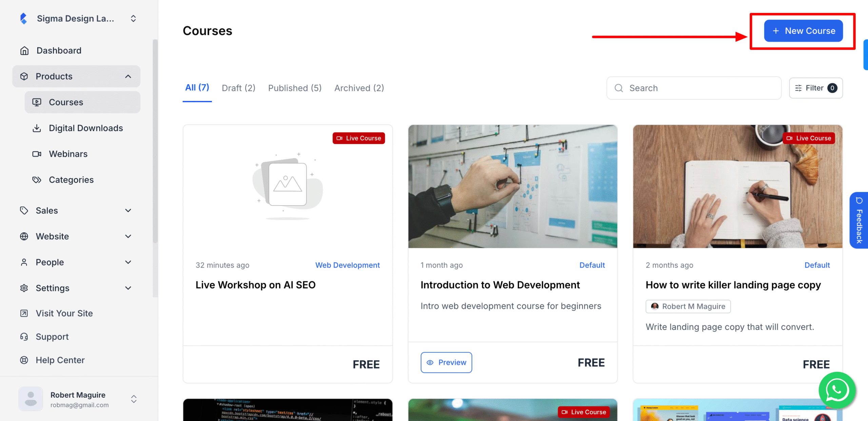Screen dimensions: 868x421
Task: Select Courses in the sidebar
Action: pyautogui.click(x=82, y=102)
